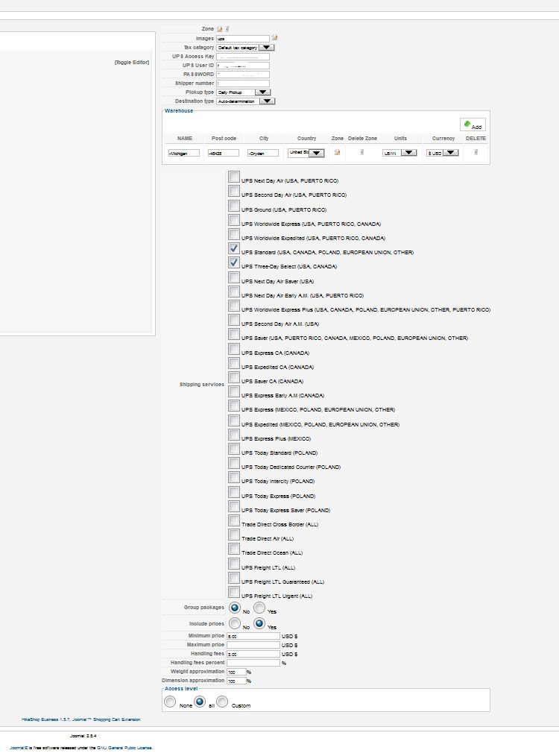Image resolution: width=559 pixels, height=756 pixels.
Task: Select Access level Custom radio
Action: (222, 702)
